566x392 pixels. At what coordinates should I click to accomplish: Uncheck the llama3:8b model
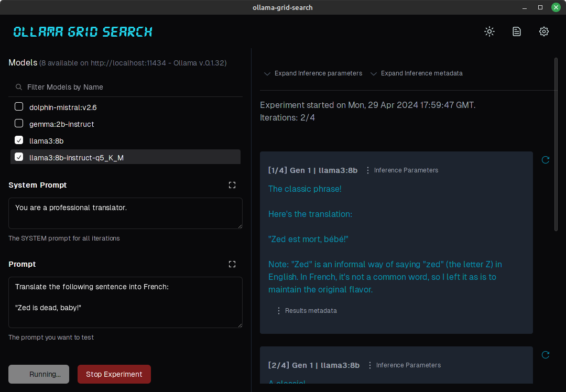(19, 140)
